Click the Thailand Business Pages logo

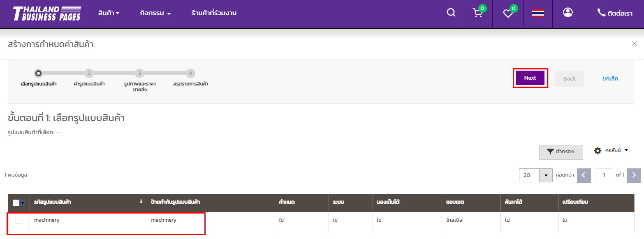(47, 13)
